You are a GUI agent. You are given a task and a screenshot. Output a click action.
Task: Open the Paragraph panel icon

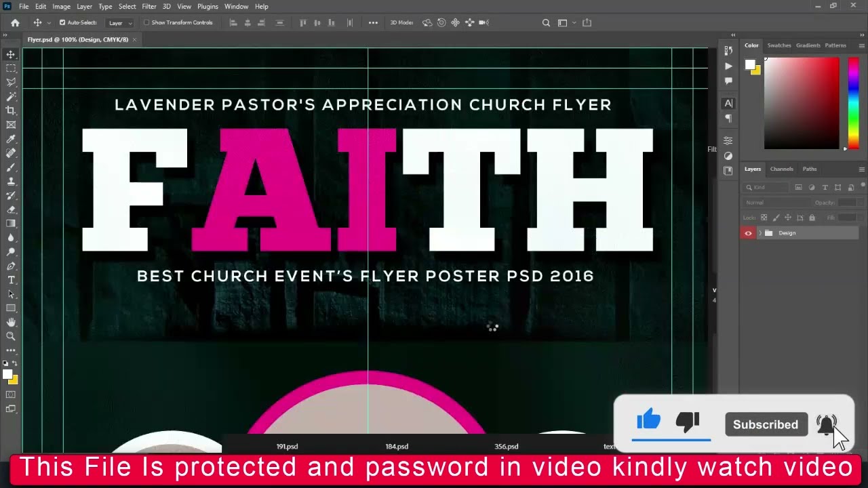click(x=728, y=118)
